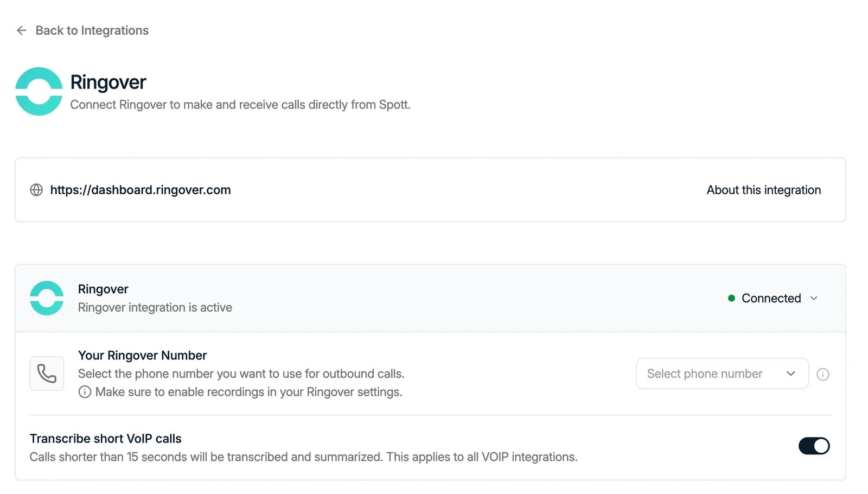868x494 pixels.
Task: Open the Select phone number dropdown
Action: [x=722, y=373]
